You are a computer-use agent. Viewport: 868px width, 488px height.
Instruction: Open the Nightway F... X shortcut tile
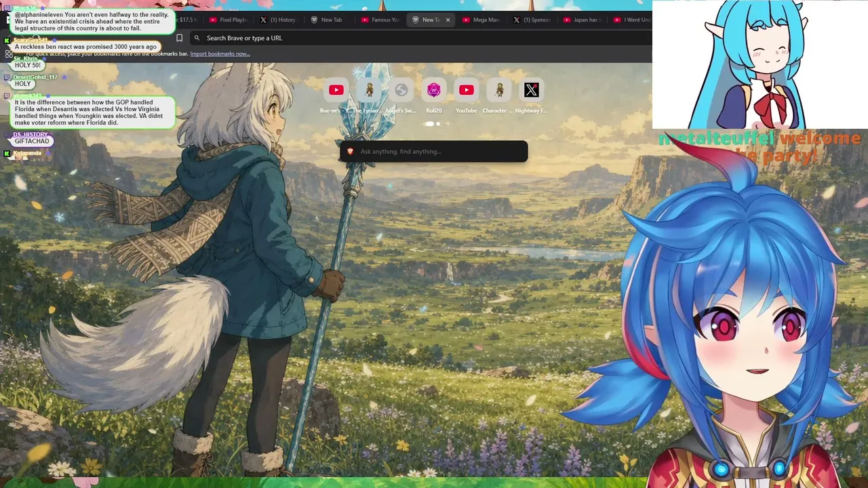click(x=532, y=90)
